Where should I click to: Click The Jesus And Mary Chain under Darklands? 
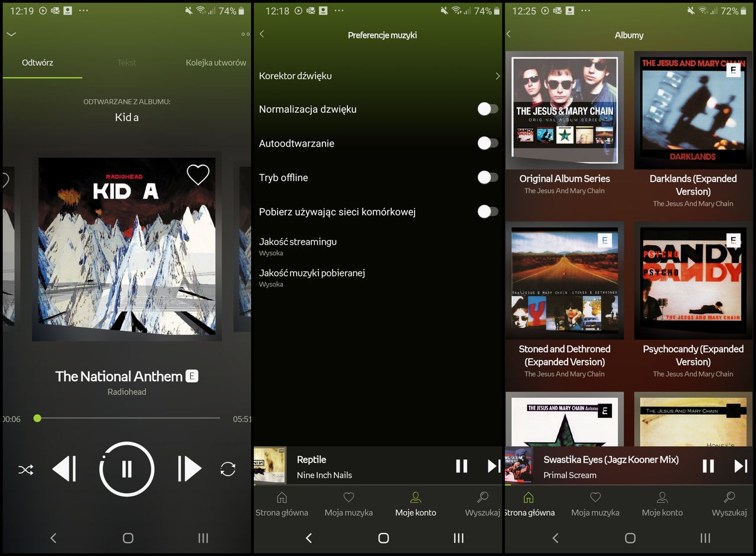[693, 203]
